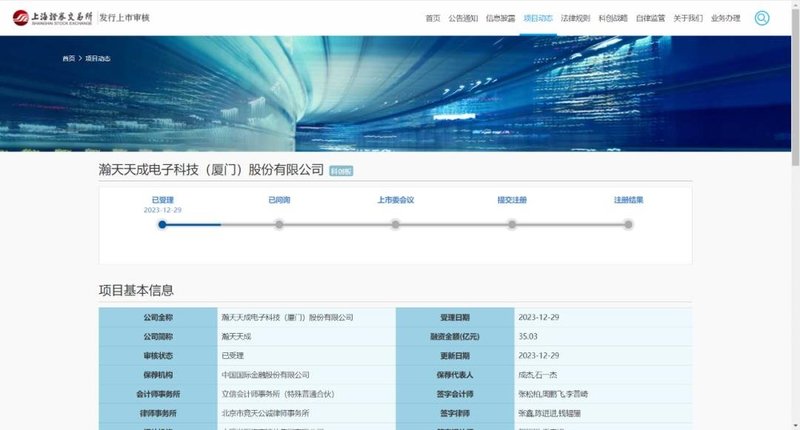This screenshot has height=430, width=800.
Task: Click the 签字会计师 names value
Action: [553, 394]
